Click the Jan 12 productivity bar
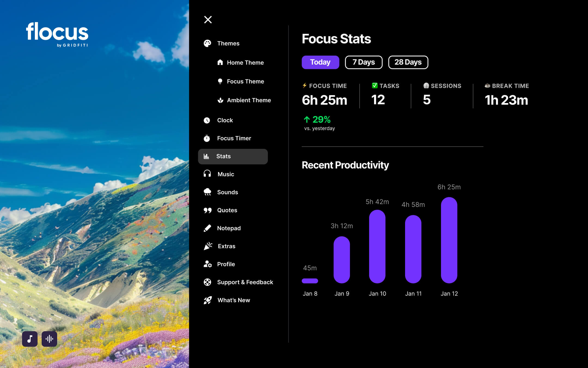 pyautogui.click(x=449, y=240)
